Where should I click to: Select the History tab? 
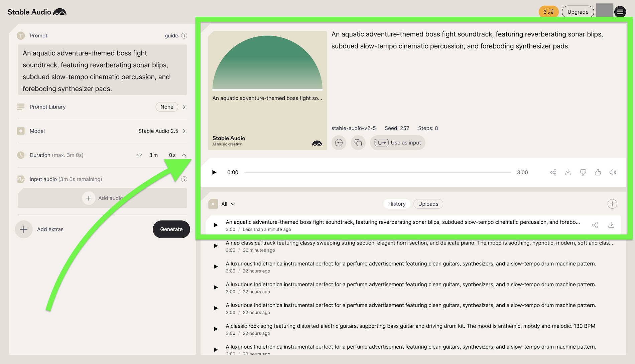(x=397, y=204)
